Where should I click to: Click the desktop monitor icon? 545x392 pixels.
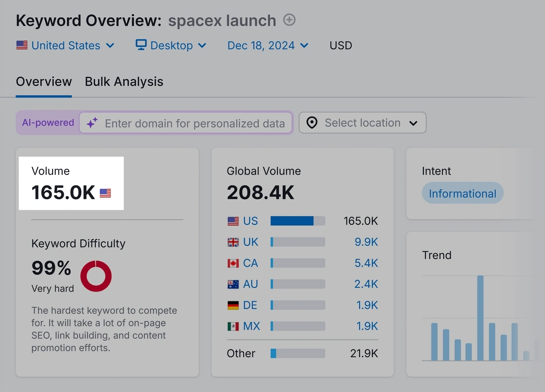(141, 45)
